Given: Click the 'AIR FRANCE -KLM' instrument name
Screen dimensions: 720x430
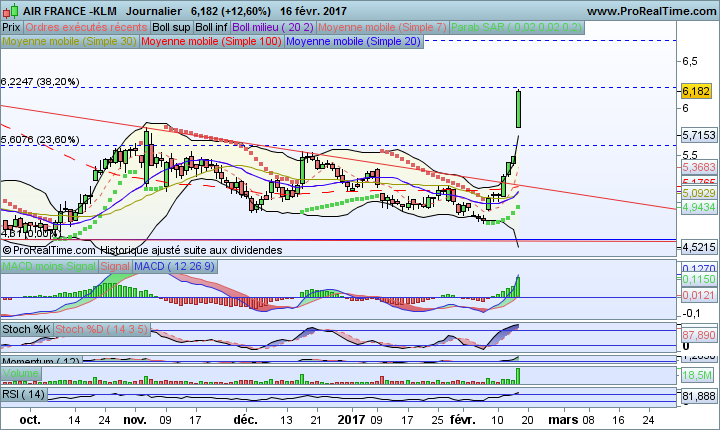Looking at the screenshot, I should [x=70, y=11].
